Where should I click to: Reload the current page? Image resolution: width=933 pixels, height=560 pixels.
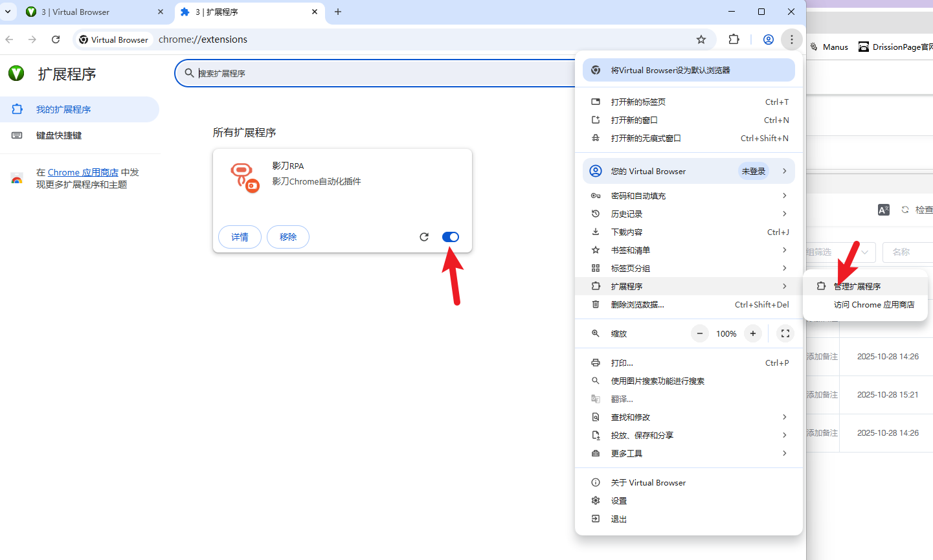(56, 39)
